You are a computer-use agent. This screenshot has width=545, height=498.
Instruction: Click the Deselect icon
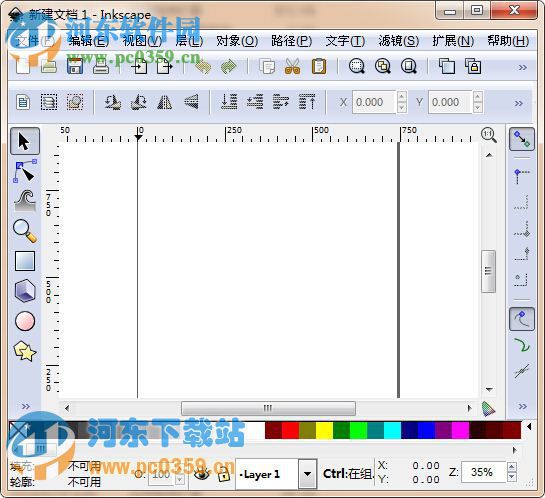coord(75,102)
